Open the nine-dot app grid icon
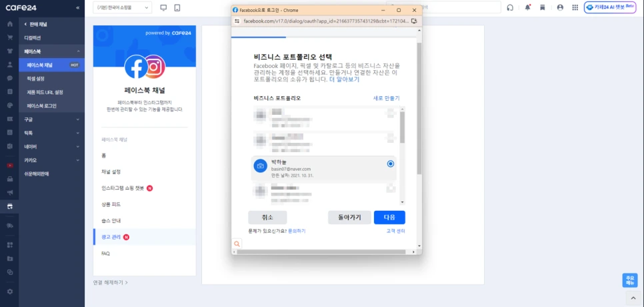This screenshot has width=644, height=307. click(x=575, y=7)
